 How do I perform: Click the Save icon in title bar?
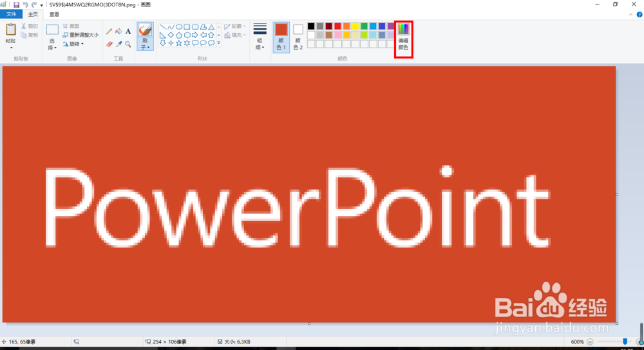(x=17, y=5)
